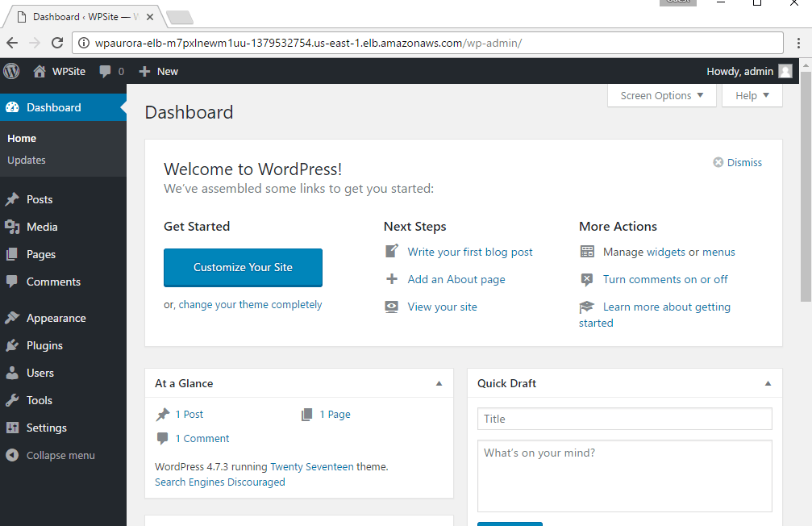Image resolution: width=812 pixels, height=526 pixels.
Task: Click the Plugins plug icon in sidebar
Action: tap(12, 345)
